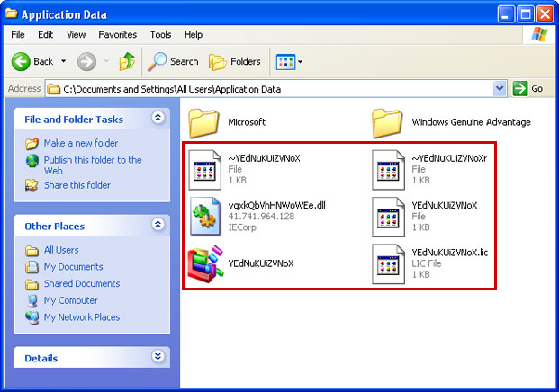Open the Views dropdown arrow
Viewport: 559px width, 392px height.
300,62
